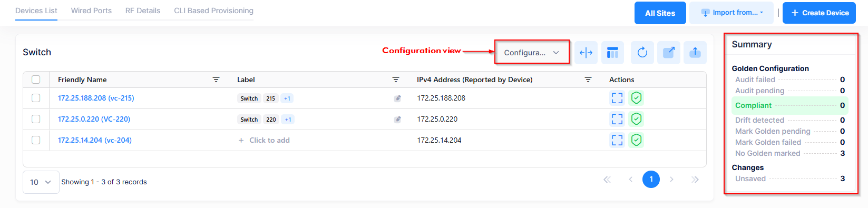Click to add a label for vc-204
This screenshot has height=208, width=868.
[x=264, y=140]
